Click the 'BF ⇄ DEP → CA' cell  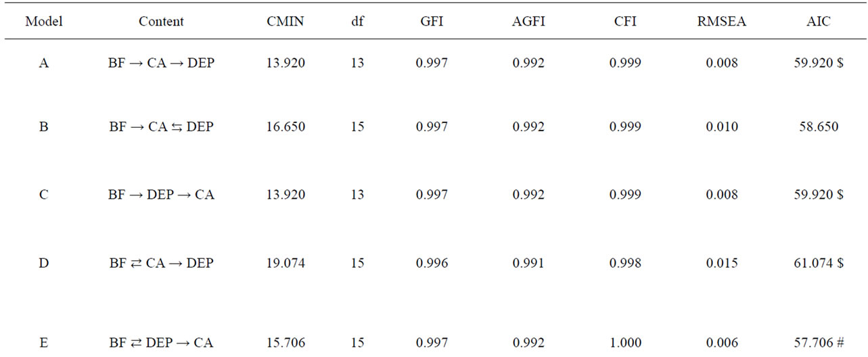click(161, 343)
